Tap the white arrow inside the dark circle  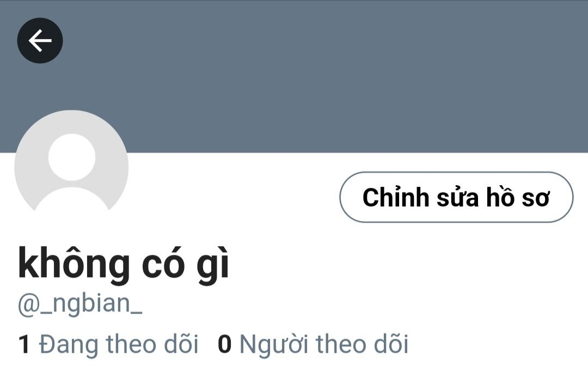pos(40,40)
